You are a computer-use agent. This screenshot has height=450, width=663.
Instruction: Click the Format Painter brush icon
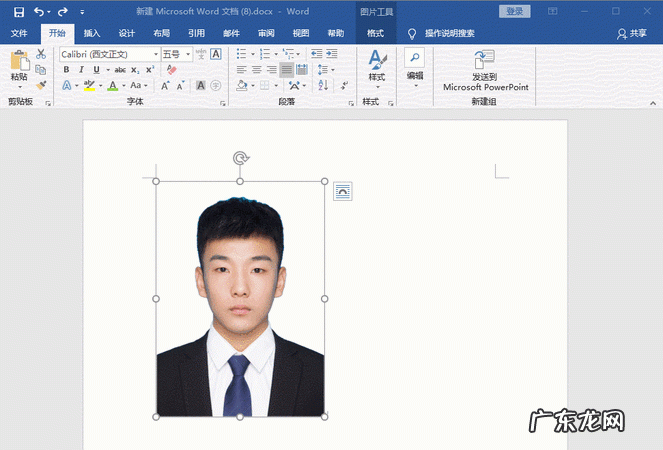tap(41, 86)
